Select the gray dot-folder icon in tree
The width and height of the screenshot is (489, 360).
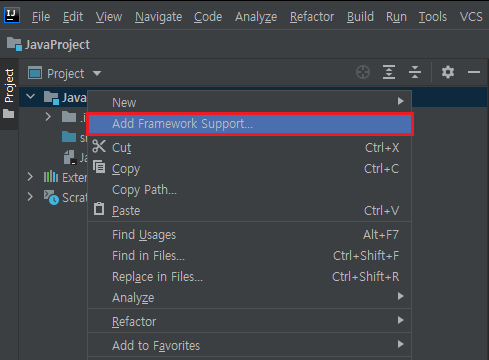(x=69, y=117)
